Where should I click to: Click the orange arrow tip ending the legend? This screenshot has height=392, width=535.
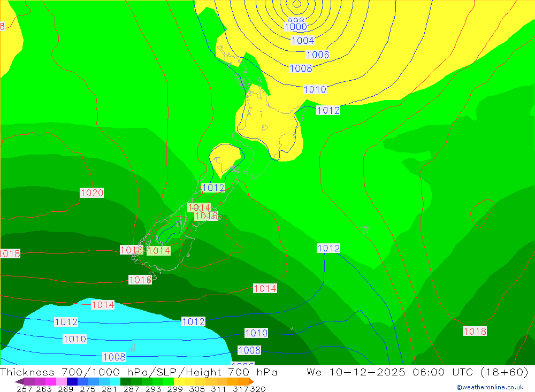[251, 381]
